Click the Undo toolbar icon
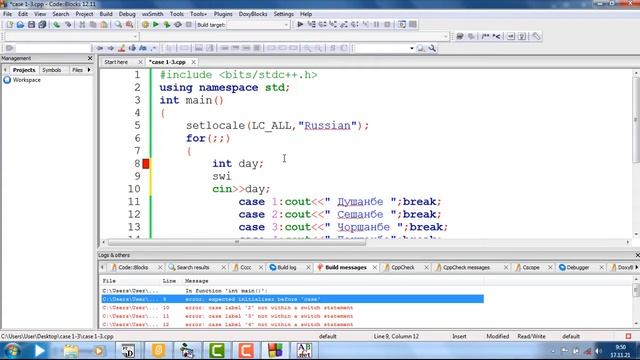Viewport: 640px width, 360px height. (57, 25)
